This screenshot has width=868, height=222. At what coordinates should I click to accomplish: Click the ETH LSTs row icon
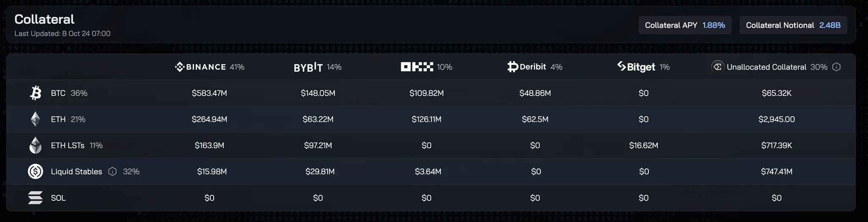36,145
